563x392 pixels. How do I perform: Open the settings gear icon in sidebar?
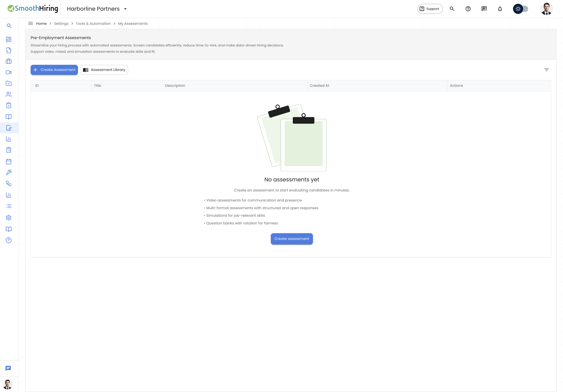click(x=9, y=217)
